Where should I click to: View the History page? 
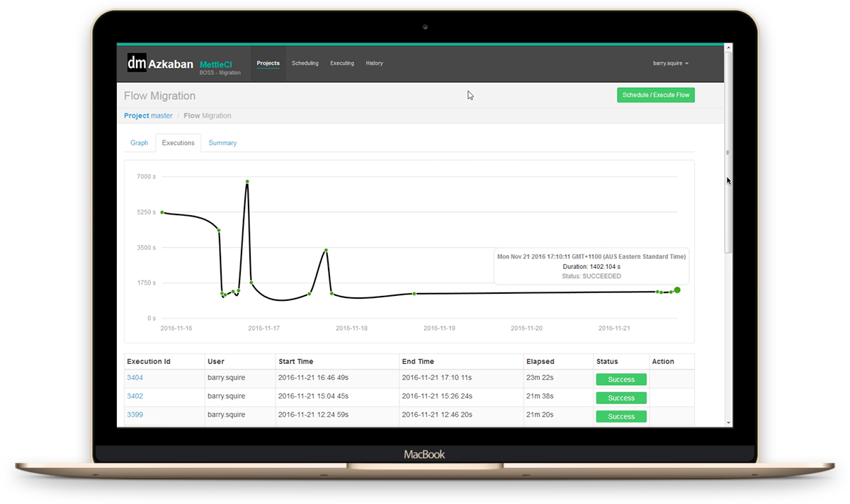tap(375, 63)
